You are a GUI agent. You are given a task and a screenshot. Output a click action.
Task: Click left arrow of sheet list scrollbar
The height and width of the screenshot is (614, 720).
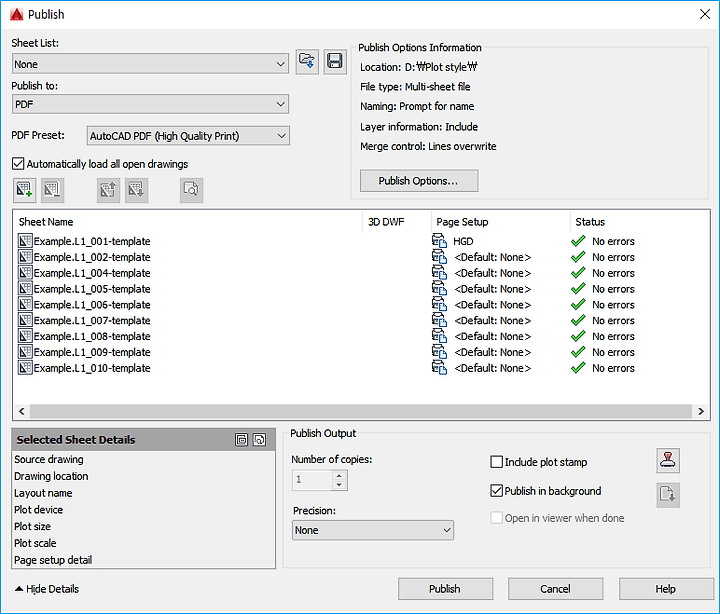tap(22, 411)
